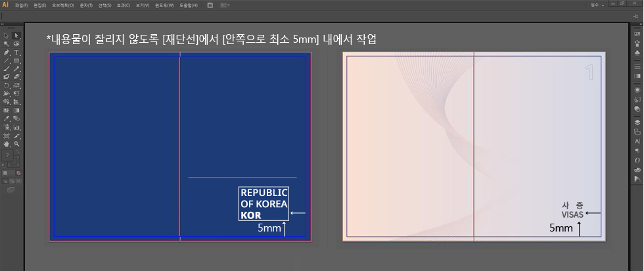Select the Scale tool

pos(16,86)
